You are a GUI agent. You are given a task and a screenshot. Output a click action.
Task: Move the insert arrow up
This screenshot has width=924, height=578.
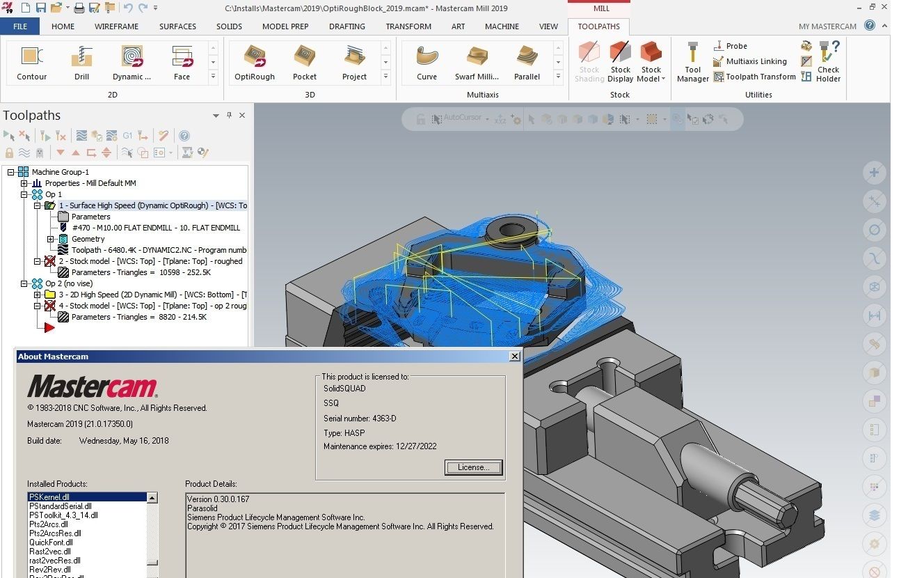tap(76, 153)
